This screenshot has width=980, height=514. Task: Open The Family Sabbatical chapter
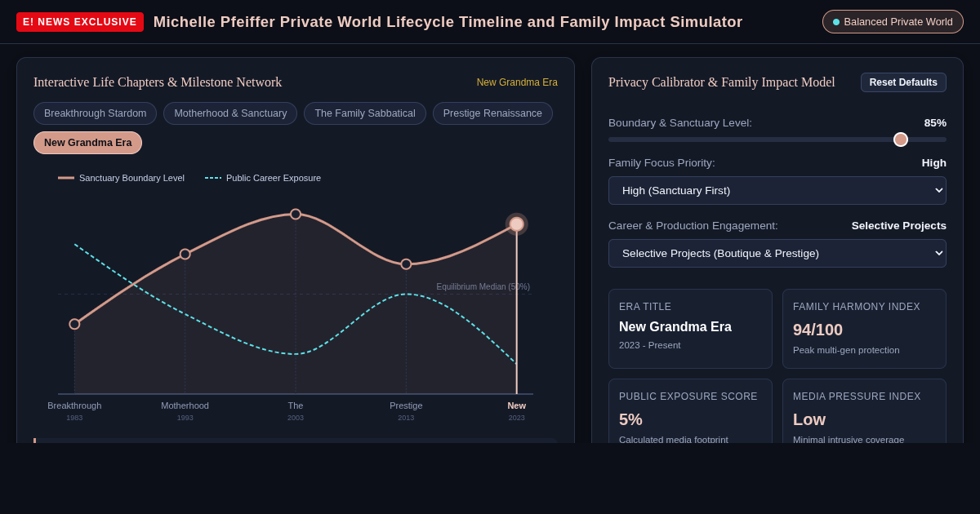pyautogui.click(x=365, y=113)
